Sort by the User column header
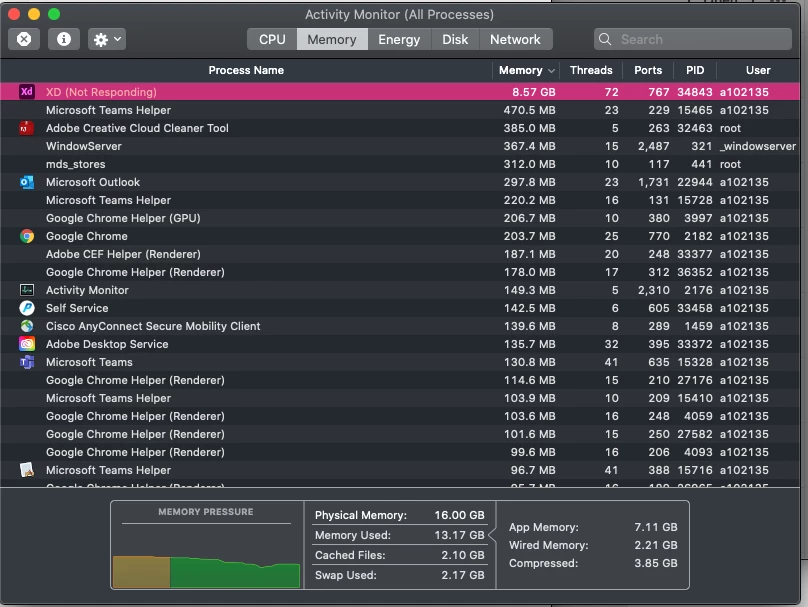The width and height of the screenshot is (808, 607). [x=758, y=70]
